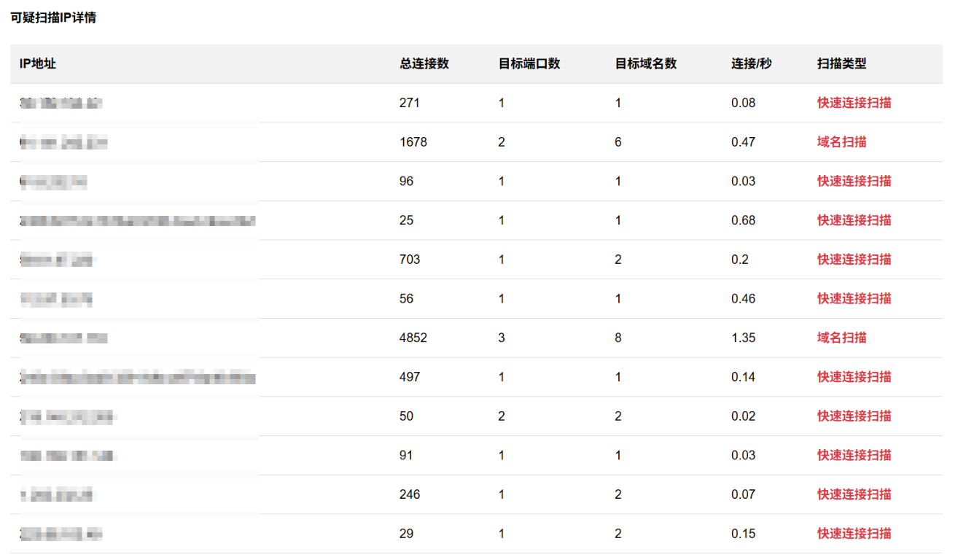The image size is (958, 560).
Task: Click the 连接/秒 column header
Action: (x=752, y=63)
